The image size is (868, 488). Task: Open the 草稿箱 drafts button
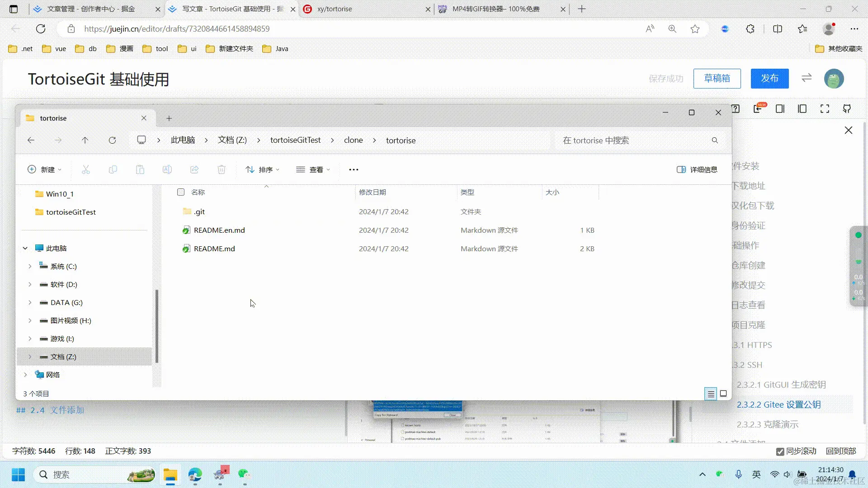point(717,79)
